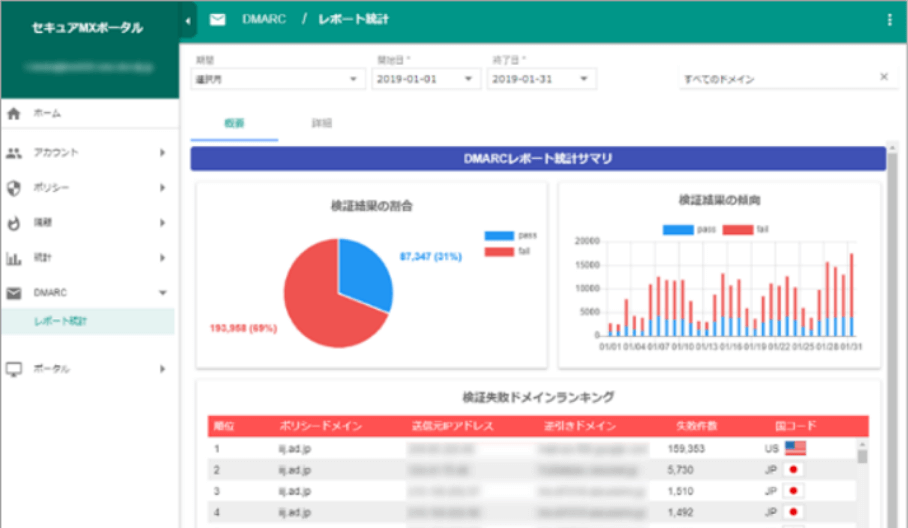Select the overview tab
Screen dimensions: 908x528
(x=234, y=123)
